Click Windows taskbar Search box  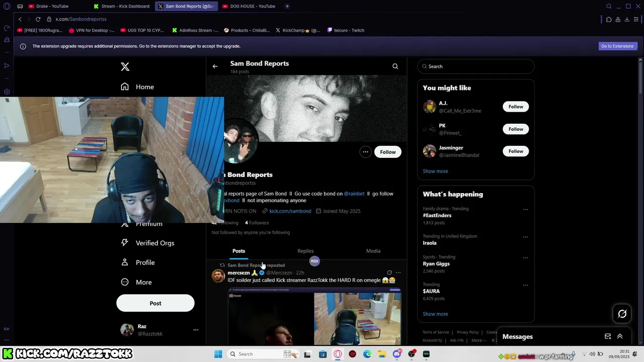coord(262,354)
